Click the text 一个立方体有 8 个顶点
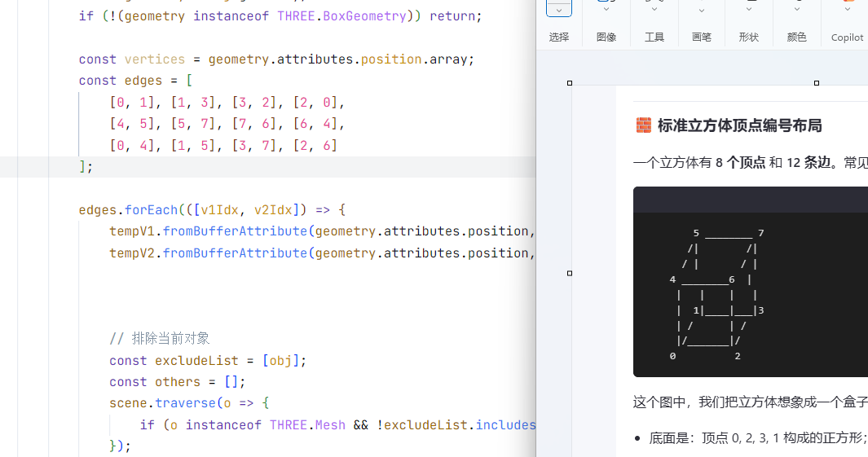This screenshot has height=457, width=868. coord(699,163)
